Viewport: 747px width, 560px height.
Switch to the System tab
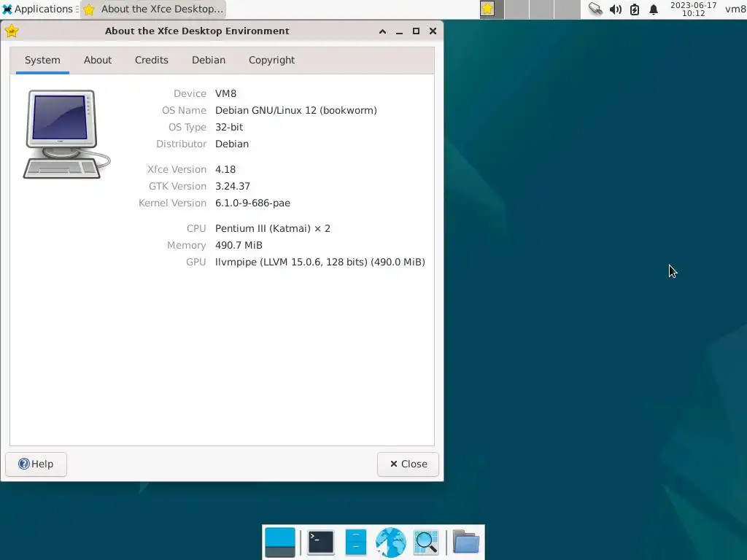pos(42,60)
